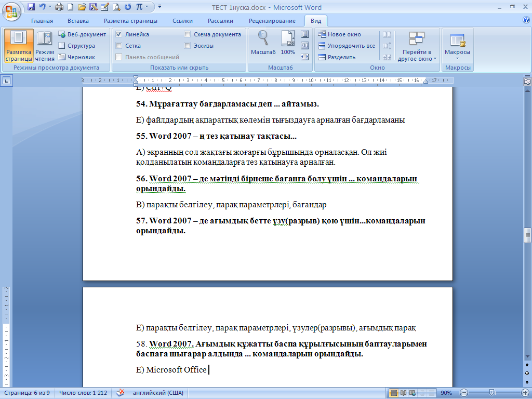Switch to Черновик draft view
The width and height of the screenshot is (532, 399).
tap(77, 57)
